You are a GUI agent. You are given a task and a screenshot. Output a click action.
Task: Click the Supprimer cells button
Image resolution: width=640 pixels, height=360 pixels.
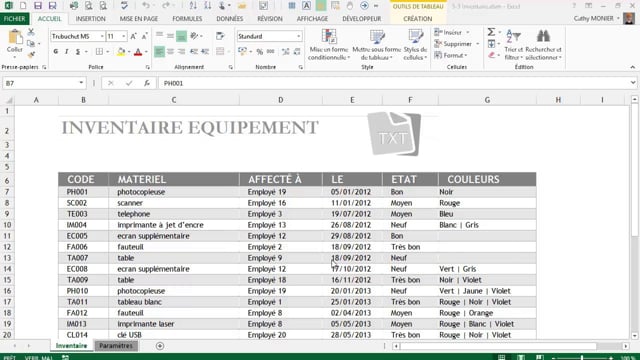tap(456, 44)
